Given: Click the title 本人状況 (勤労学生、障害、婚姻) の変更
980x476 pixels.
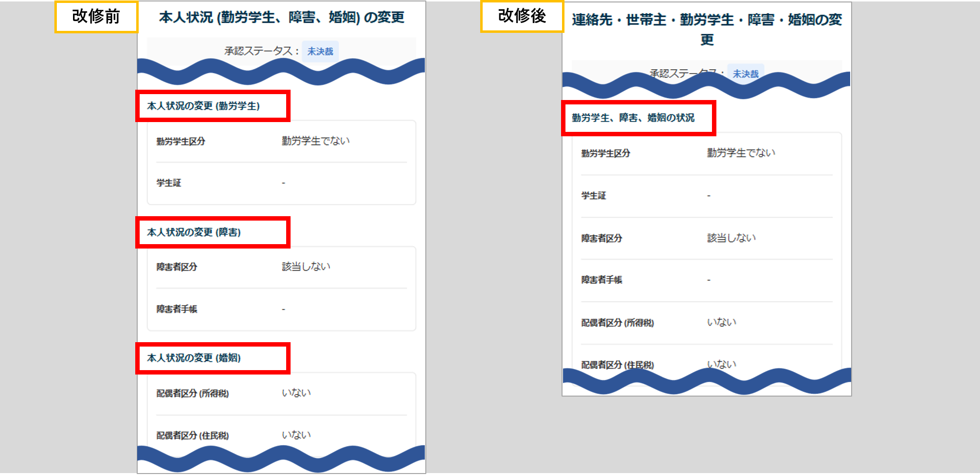Looking at the screenshot, I should tap(282, 18).
